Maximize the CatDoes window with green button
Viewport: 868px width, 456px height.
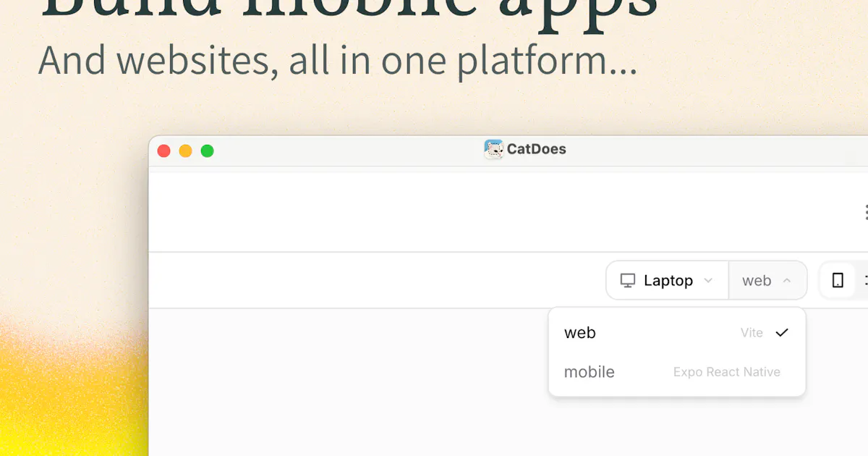207,151
